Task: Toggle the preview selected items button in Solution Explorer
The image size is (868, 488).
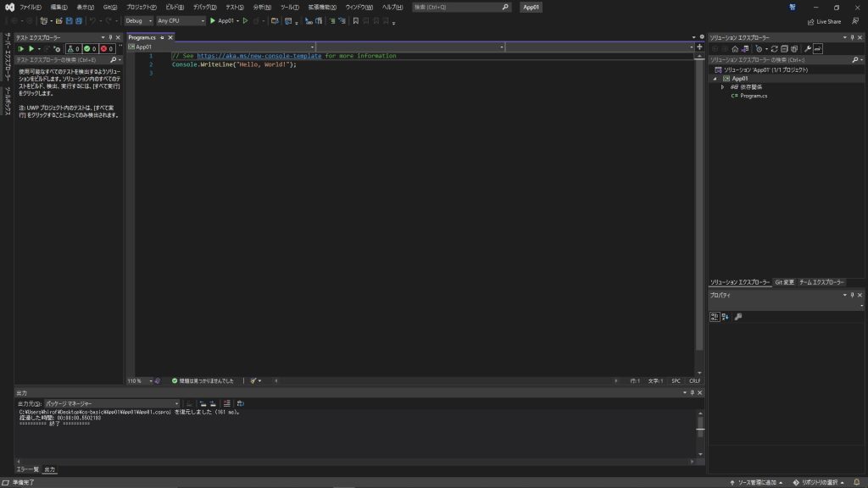Action: pos(818,48)
